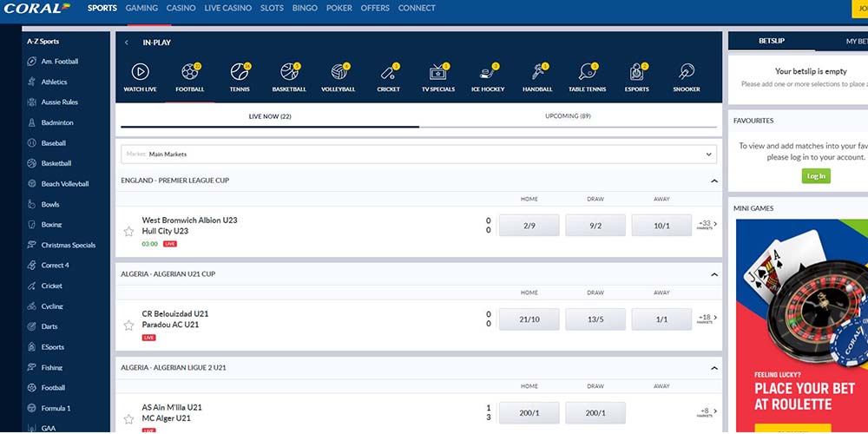
Task: Collapse the Algerian U21 Cup section
Action: [713, 274]
